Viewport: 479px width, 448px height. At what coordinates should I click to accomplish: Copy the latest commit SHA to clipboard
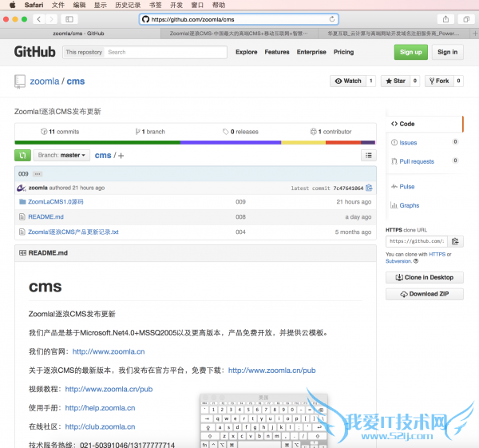click(x=369, y=188)
